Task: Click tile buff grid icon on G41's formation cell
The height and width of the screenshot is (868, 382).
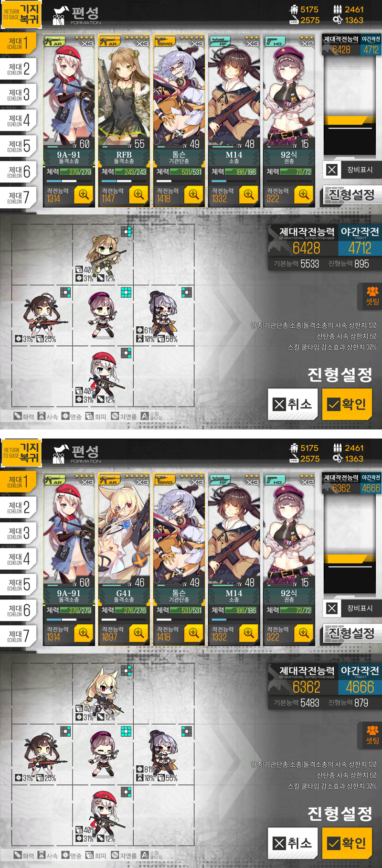Action: tap(126, 671)
